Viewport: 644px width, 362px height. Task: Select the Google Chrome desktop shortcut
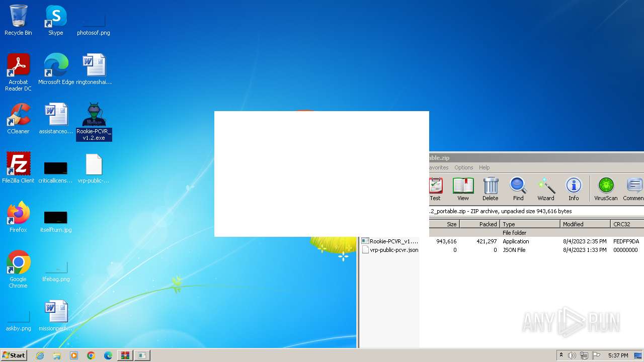pyautogui.click(x=18, y=269)
